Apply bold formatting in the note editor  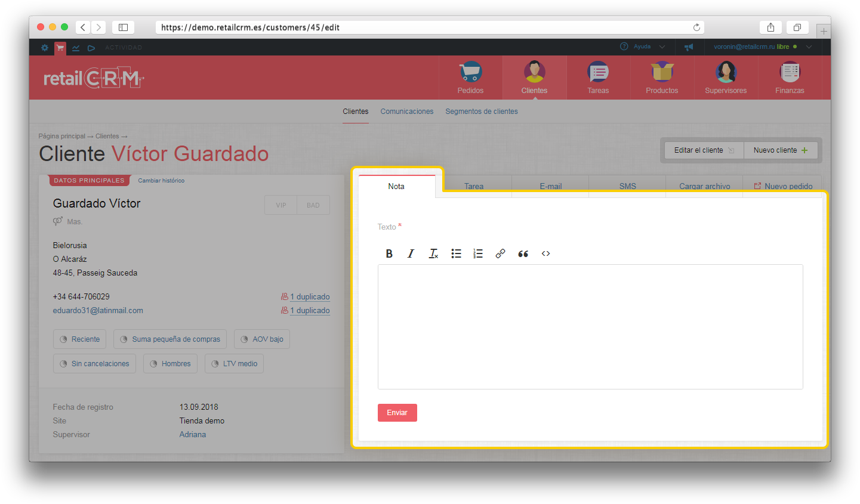click(389, 253)
